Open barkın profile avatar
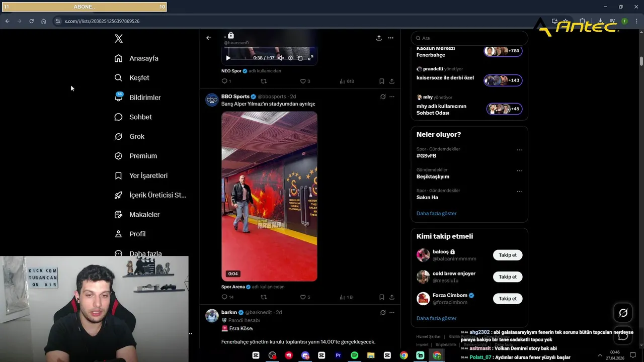The height and width of the screenshot is (362, 644). point(212,315)
